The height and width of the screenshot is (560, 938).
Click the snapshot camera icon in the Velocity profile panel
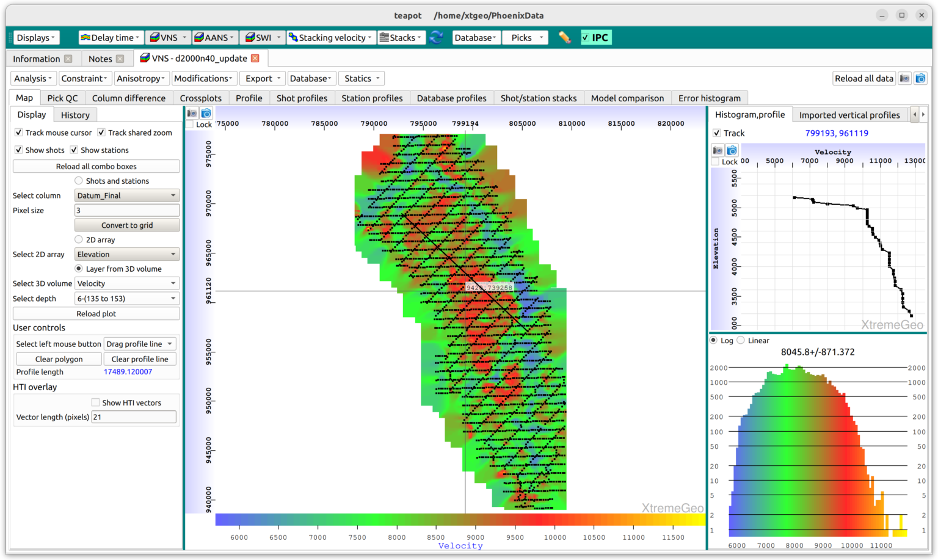pyautogui.click(x=732, y=150)
